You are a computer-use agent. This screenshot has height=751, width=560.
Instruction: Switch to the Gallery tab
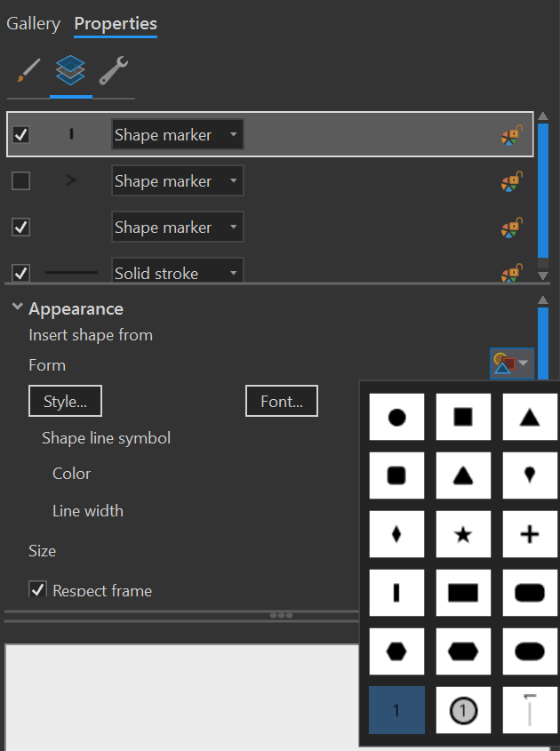[34, 24]
